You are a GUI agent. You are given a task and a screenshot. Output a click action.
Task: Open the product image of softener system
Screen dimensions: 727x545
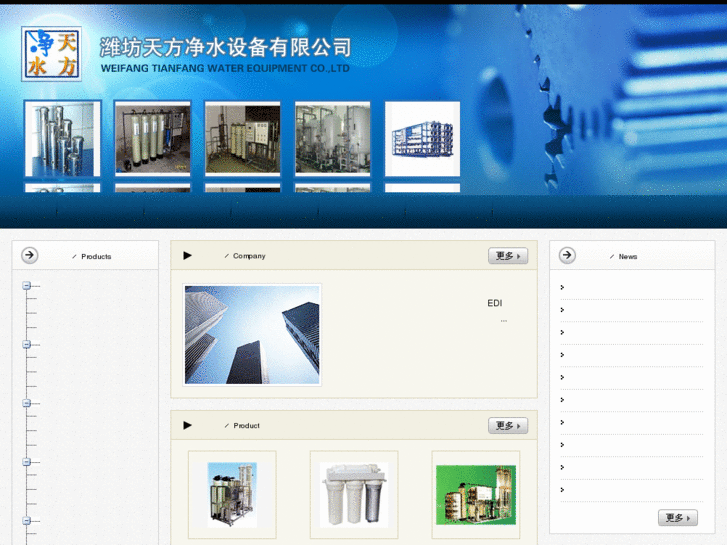click(x=232, y=494)
